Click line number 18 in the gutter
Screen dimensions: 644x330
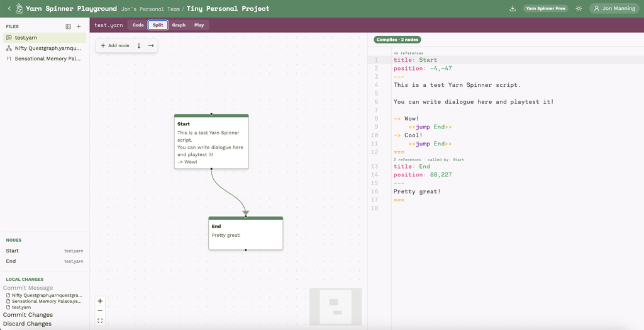point(374,208)
